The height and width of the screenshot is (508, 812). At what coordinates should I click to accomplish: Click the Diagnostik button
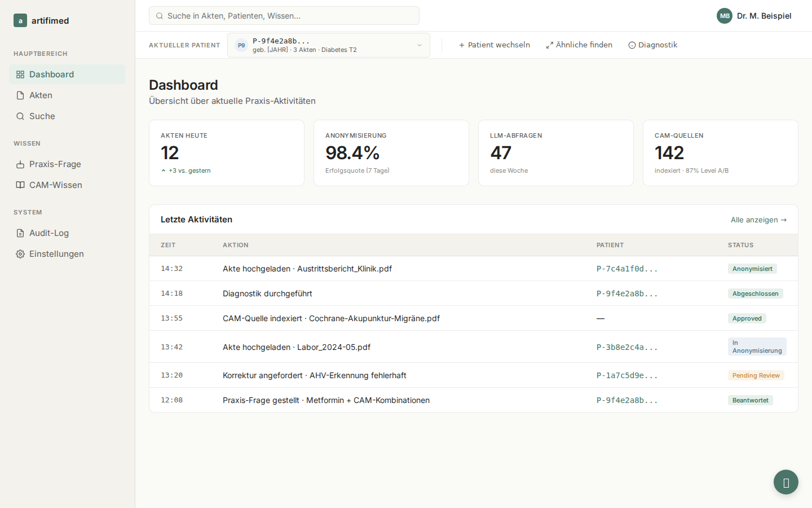tap(653, 45)
